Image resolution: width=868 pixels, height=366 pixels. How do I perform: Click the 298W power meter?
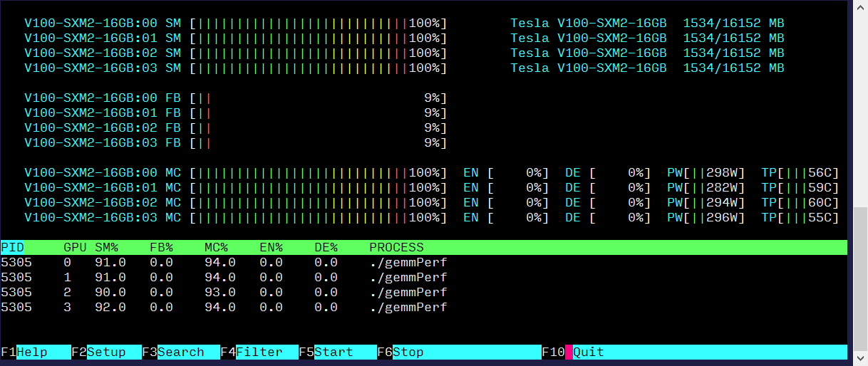click(706, 173)
